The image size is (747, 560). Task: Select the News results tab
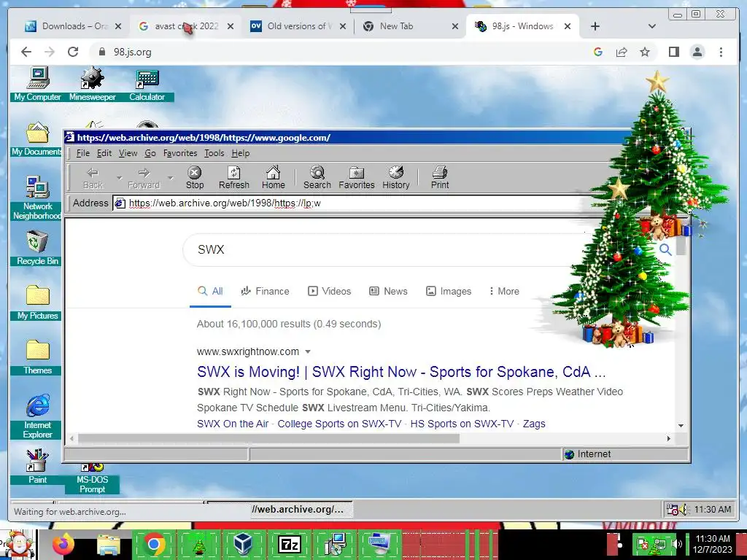tap(389, 292)
